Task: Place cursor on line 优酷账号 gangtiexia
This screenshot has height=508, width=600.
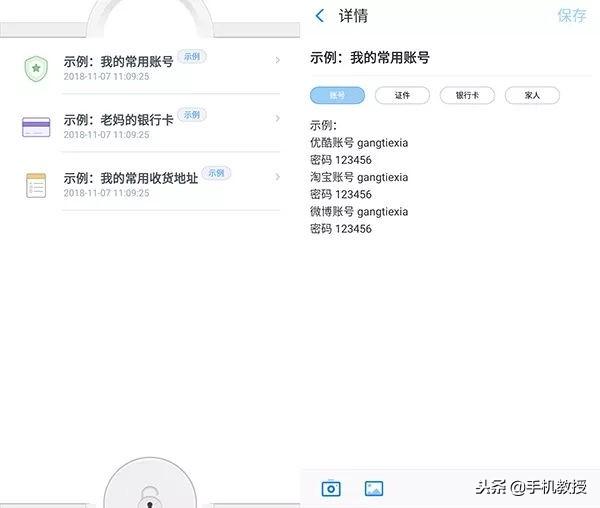Action: [359, 143]
